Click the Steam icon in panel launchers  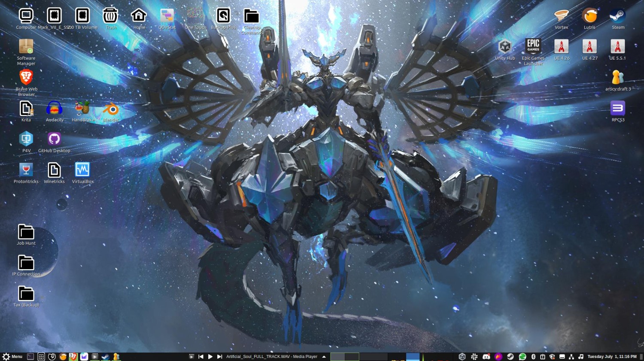point(105,357)
